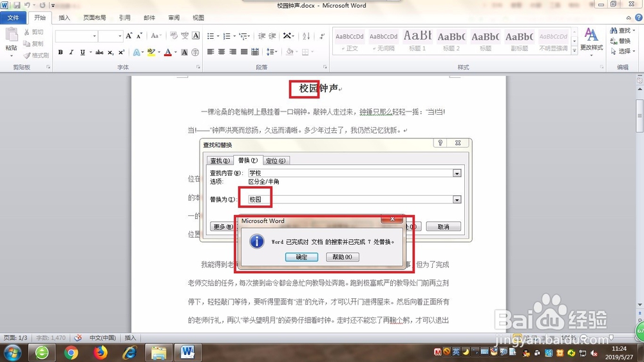
Task: Click 取消 in Find and Replace dialog
Action: (x=443, y=226)
